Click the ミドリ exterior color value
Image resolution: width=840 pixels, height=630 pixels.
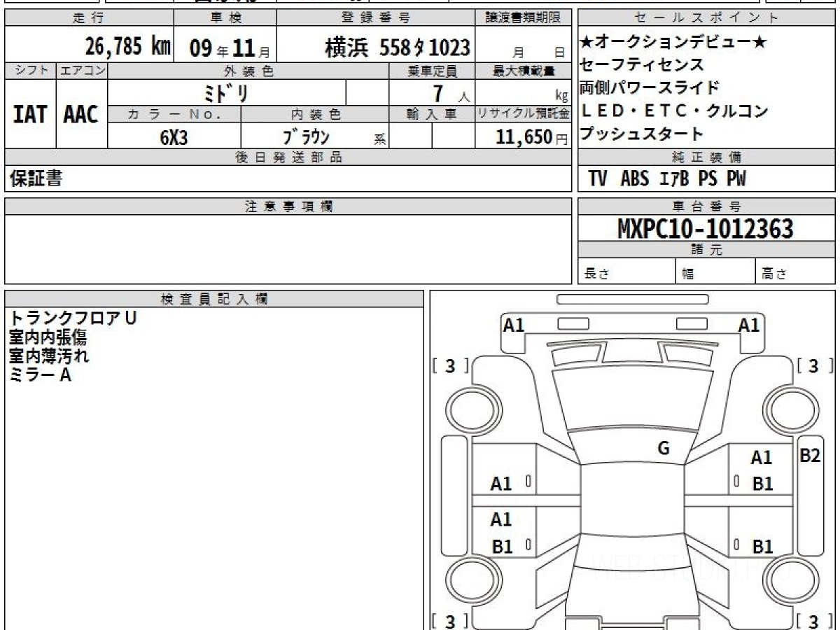click(x=226, y=92)
